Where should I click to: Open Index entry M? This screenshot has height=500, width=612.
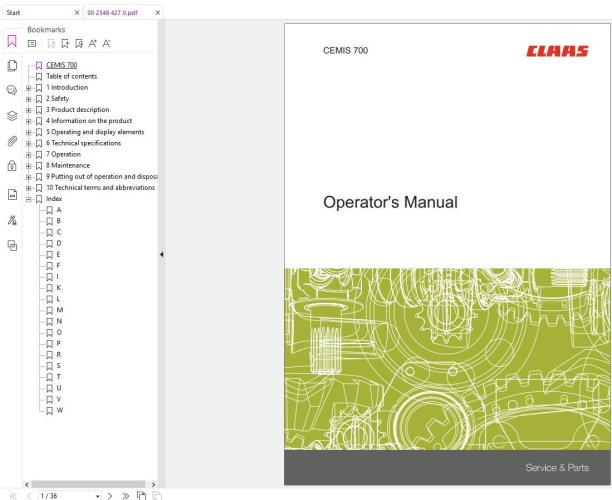point(60,310)
